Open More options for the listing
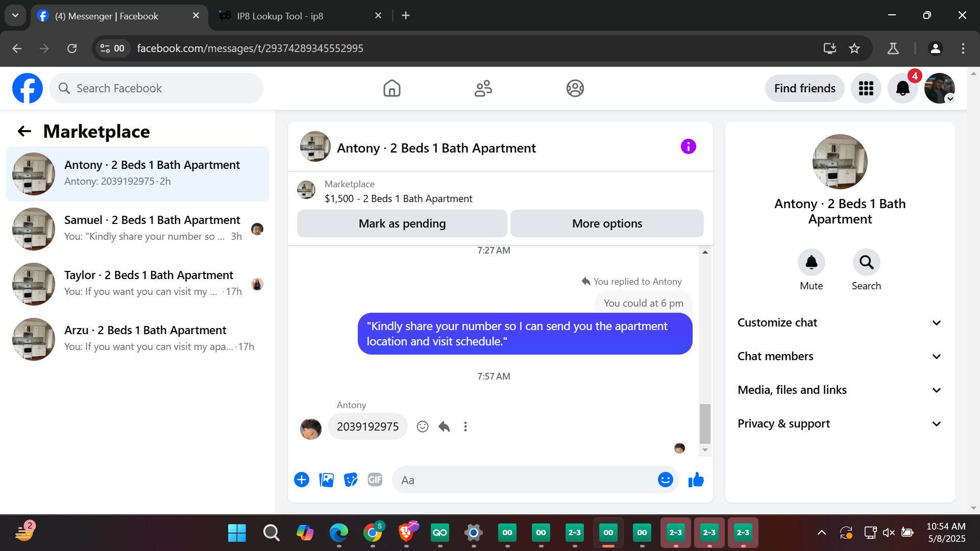This screenshot has width=980, height=551. point(607,223)
